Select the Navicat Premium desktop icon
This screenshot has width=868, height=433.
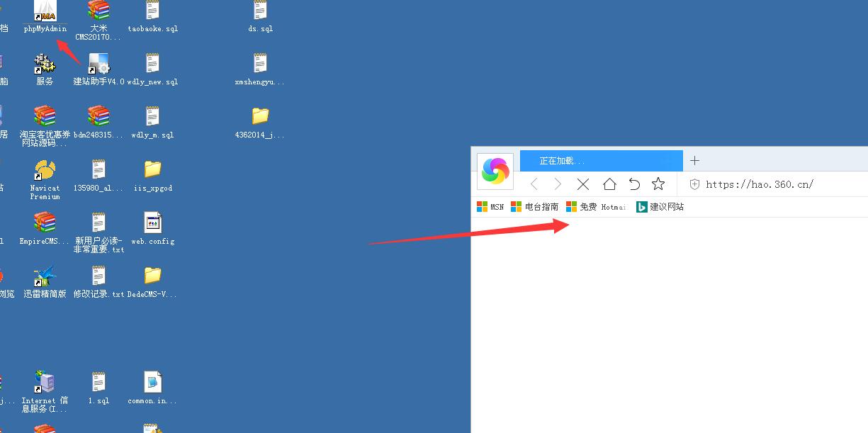pos(45,171)
